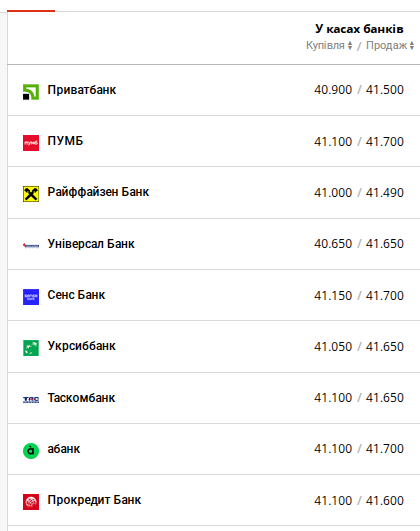Open the Приватбанк bank link

point(82,90)
